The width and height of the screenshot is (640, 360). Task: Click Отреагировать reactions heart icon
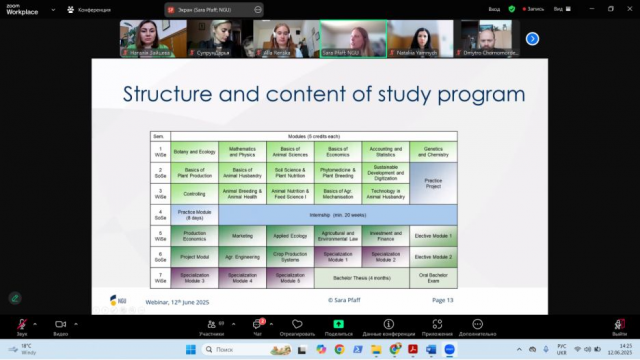297,327
